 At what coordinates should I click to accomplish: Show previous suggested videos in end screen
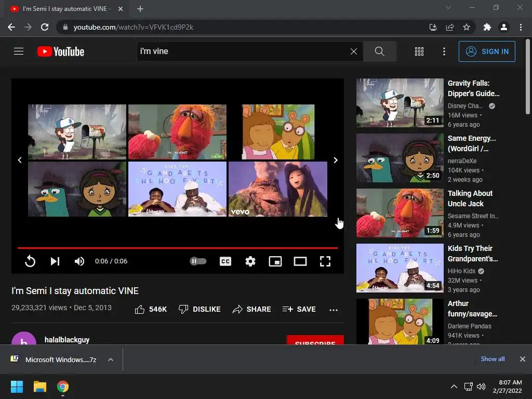[20, 160]
